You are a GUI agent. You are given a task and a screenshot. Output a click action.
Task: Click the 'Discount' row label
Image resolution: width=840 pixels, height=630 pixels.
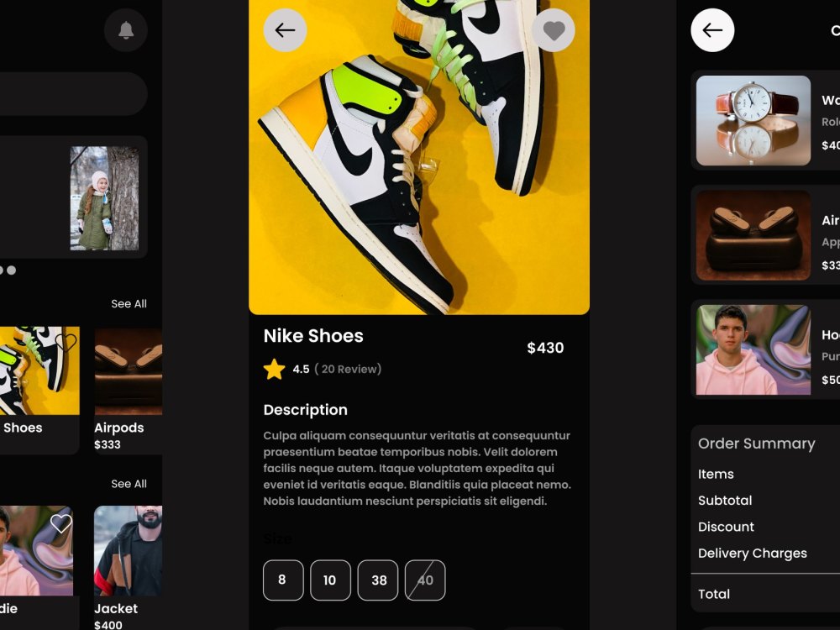[726, 527]
